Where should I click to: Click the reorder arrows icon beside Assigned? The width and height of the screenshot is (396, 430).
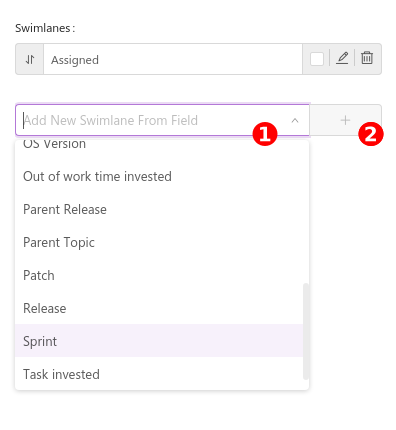pyautogui.click(x=30, y=59)
